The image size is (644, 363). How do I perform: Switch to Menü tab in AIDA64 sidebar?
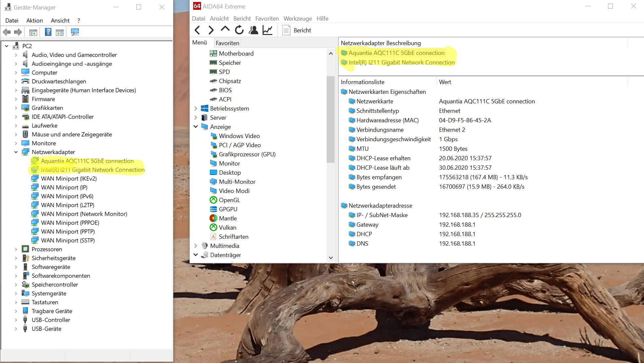[200, 43]
